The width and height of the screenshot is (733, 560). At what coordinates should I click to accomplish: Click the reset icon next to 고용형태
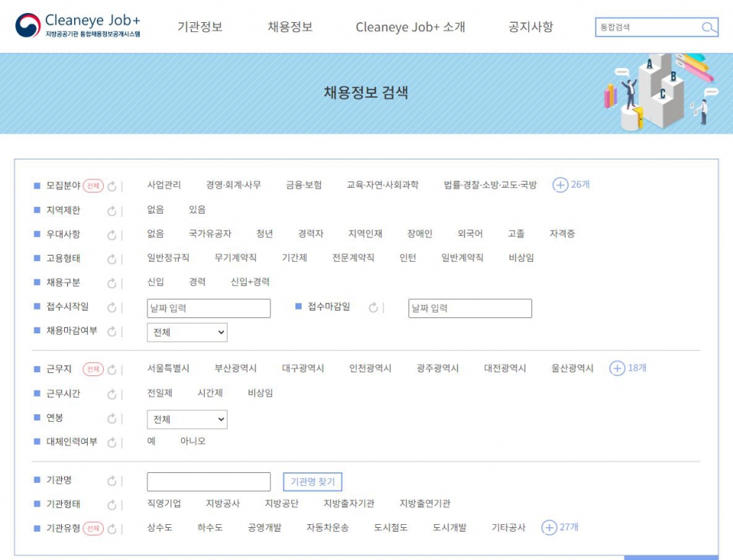click(x=112, y=259)
